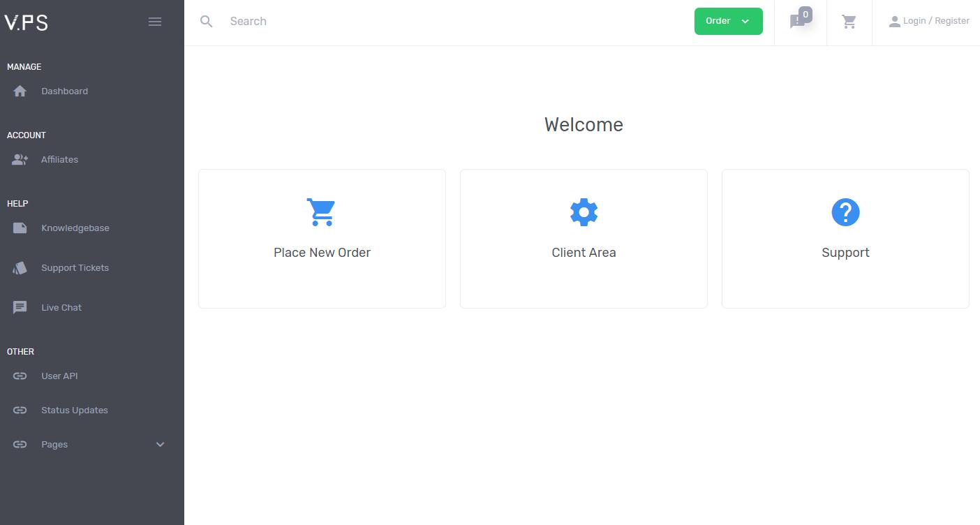Screen dimensions: 980x525
Task: Click the Status Updates link icon
Action: tap(20, 411)
